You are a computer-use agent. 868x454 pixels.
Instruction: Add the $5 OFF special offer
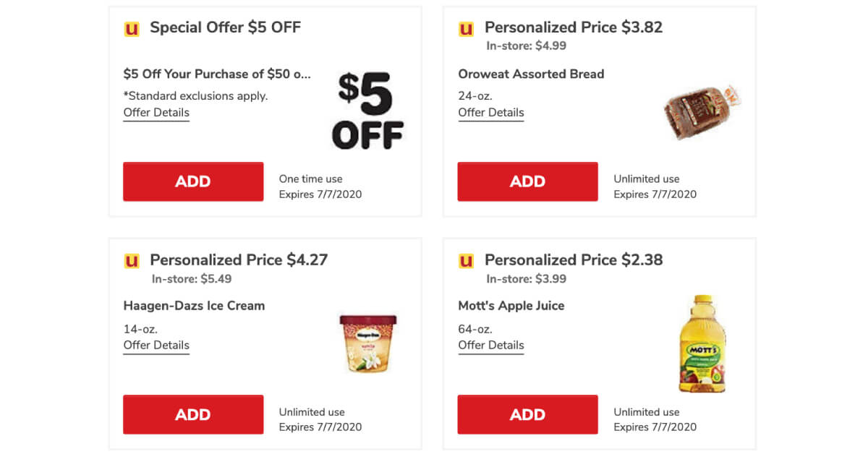click(x=193, y=181)
